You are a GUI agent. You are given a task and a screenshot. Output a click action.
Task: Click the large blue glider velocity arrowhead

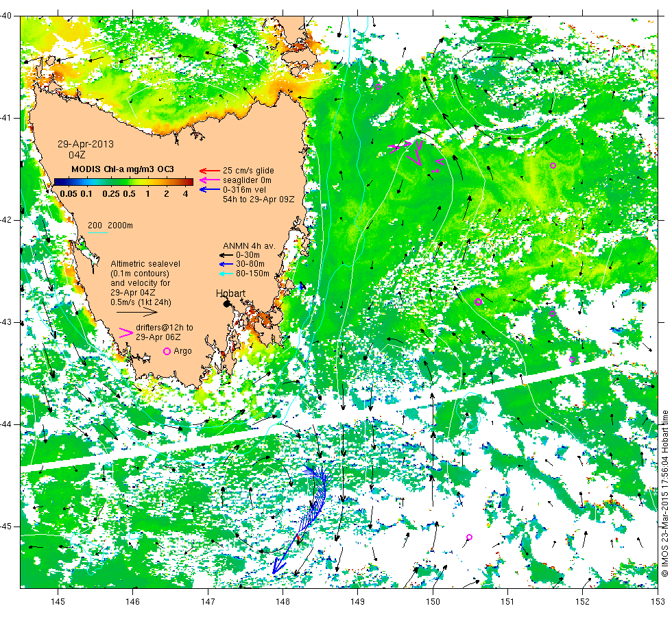278,567
